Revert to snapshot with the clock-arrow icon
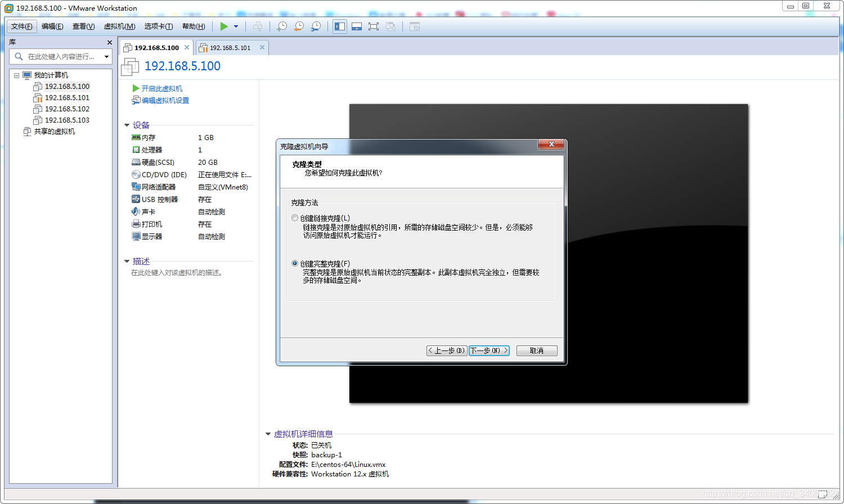 tap(299, 26)
